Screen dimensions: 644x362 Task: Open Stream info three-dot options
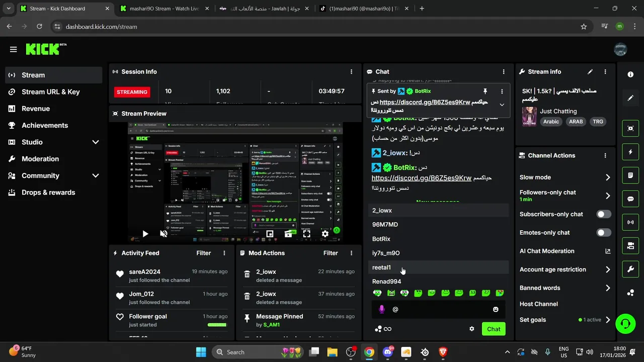[605, 72]
